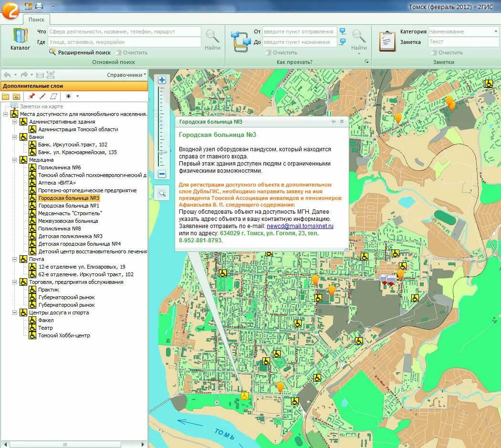
Task: Collapse the Центры досуга и спорта node
Action: tap(14, 313)
